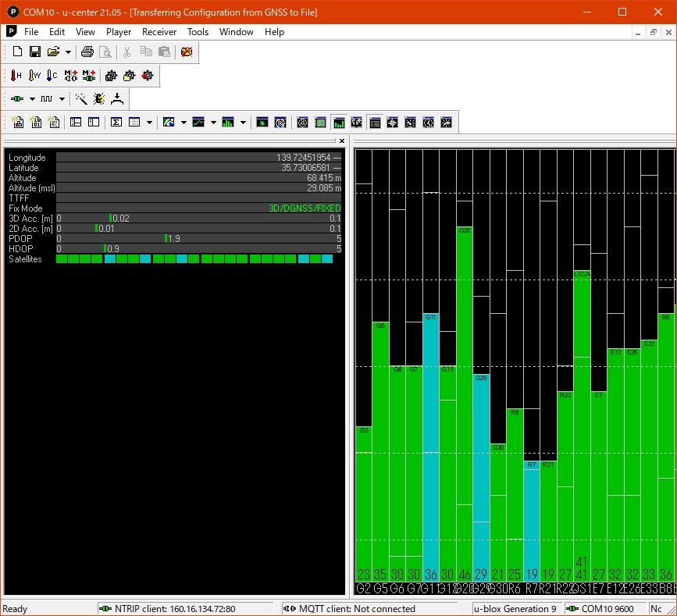The width and height of the screenshot is (677, 616).
Task: Open the Sigma statistics view icon
Action: pos(116,123)
